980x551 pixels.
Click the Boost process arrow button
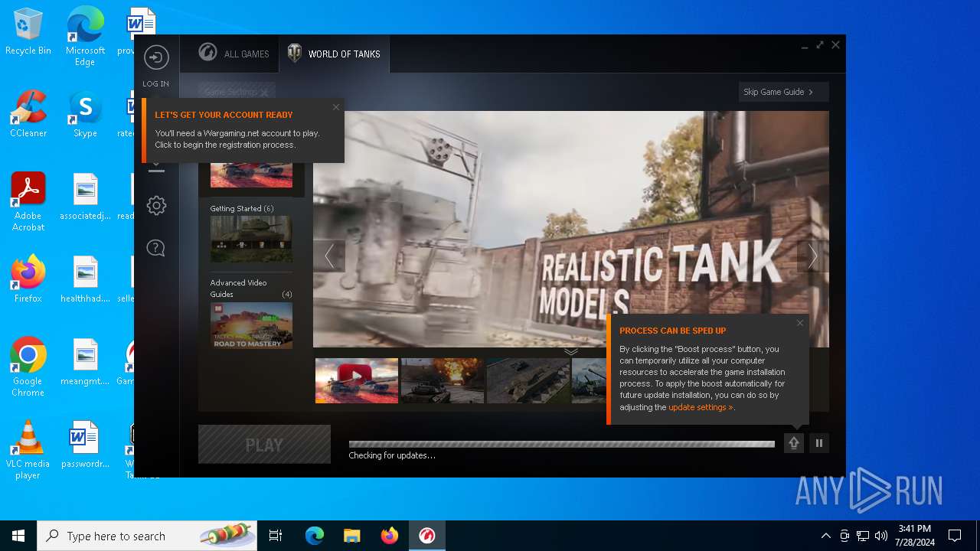click(794, 443)
